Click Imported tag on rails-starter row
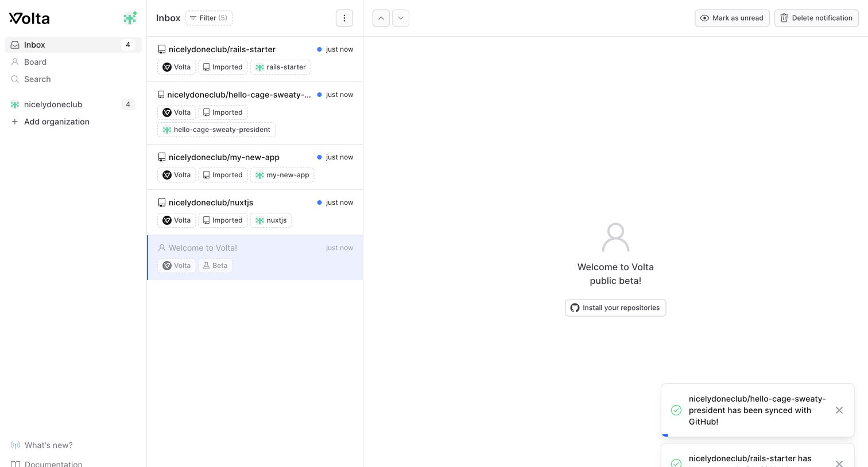This screenshot has width=868, height=467. click(223, 67)
